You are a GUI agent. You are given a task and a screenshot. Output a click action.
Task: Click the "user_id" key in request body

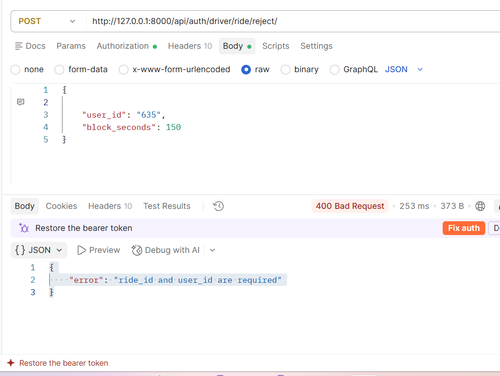click(104, 115)
